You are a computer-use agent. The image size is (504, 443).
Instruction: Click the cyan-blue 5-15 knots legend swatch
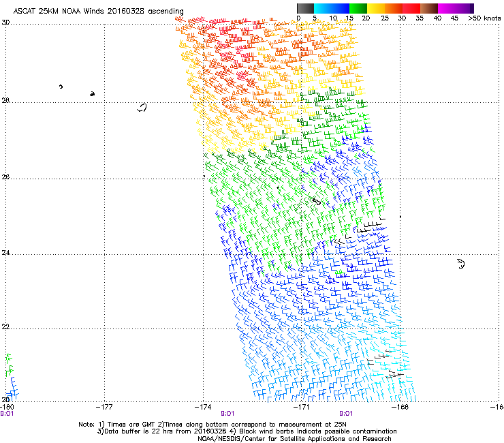[332, 8]
